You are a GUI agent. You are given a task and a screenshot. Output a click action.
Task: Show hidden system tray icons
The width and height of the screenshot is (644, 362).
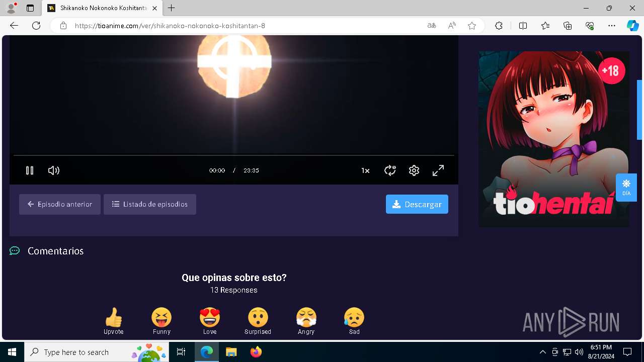point(542,352)
